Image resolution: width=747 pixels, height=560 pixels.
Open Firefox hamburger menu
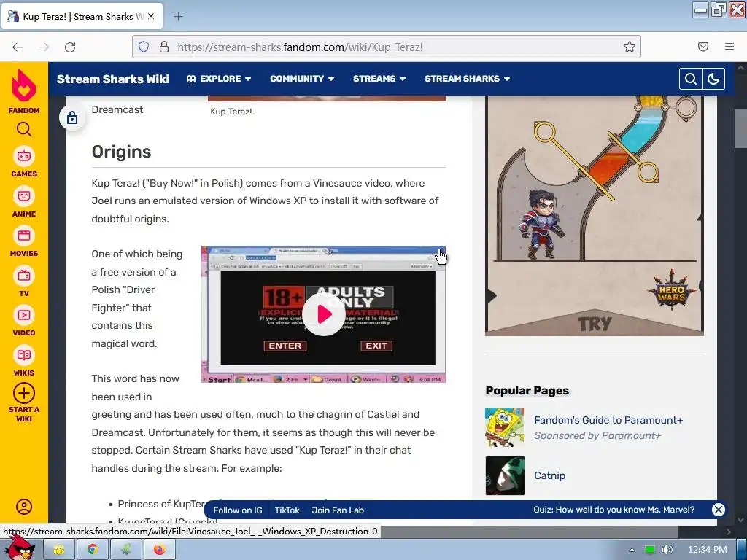click(x=729, y=47)
